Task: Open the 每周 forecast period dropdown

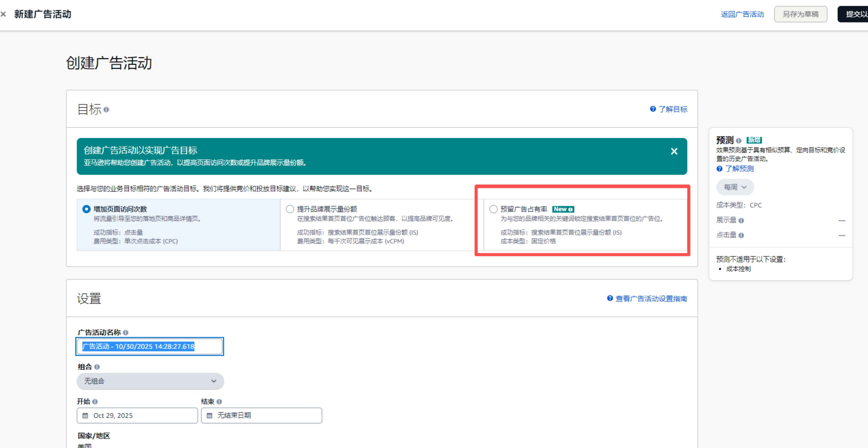Action: coord(735,187)
